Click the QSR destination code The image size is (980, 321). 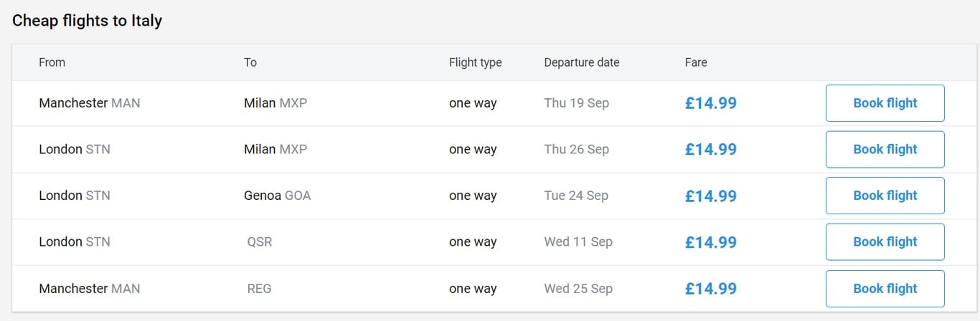pyautogui.click(x=259, y=242)
